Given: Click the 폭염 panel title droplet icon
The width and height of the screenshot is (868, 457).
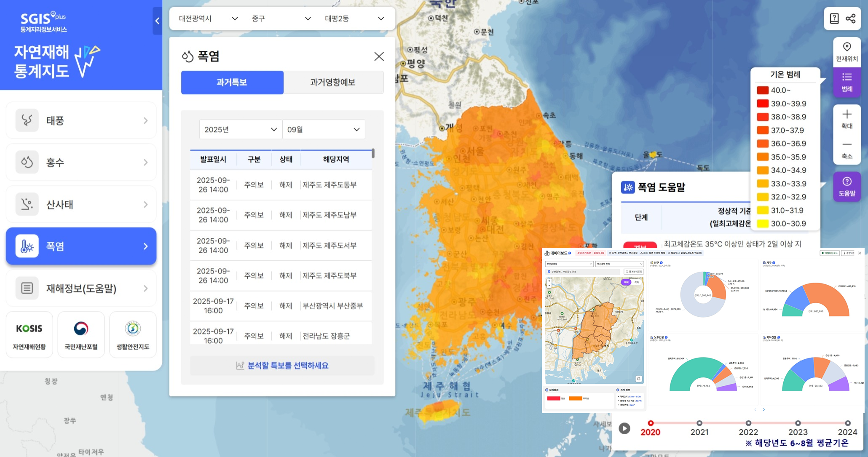Looking at the screenshot, I should (188, 56).
